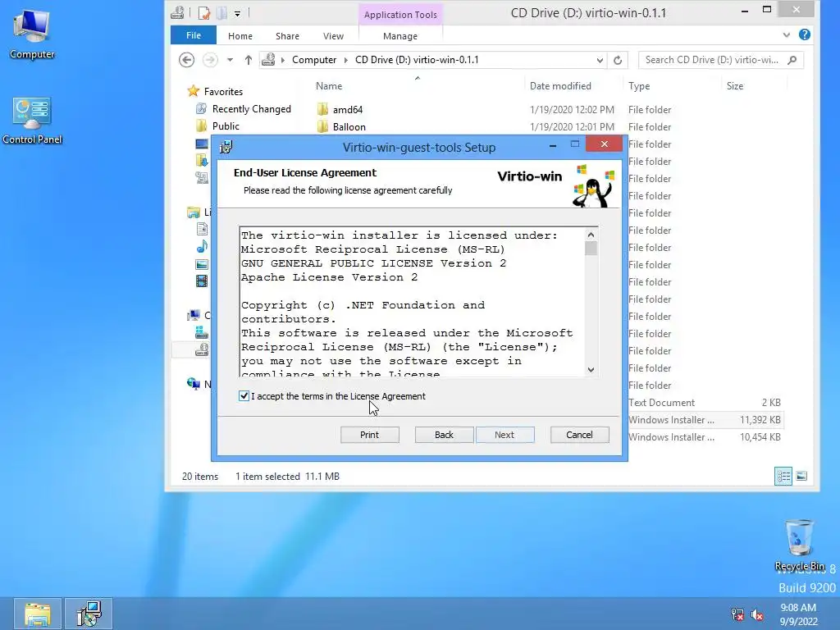
Task: Uncheck the accept license terms checkbox
Action: (x=244, y=396)
